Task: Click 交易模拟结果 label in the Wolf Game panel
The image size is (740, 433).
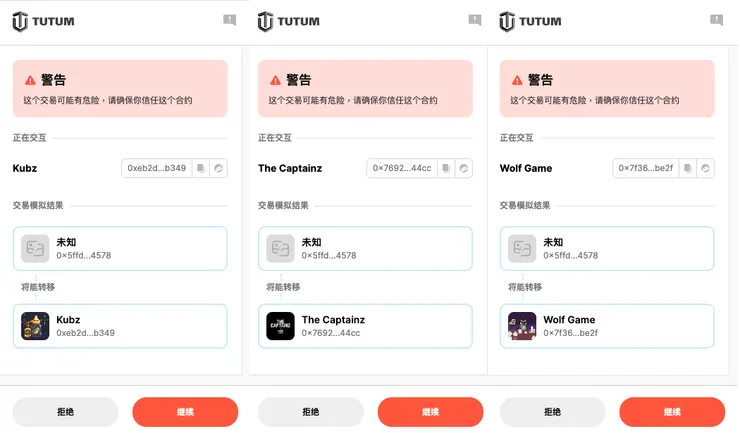Action: [x=525, y=205]
